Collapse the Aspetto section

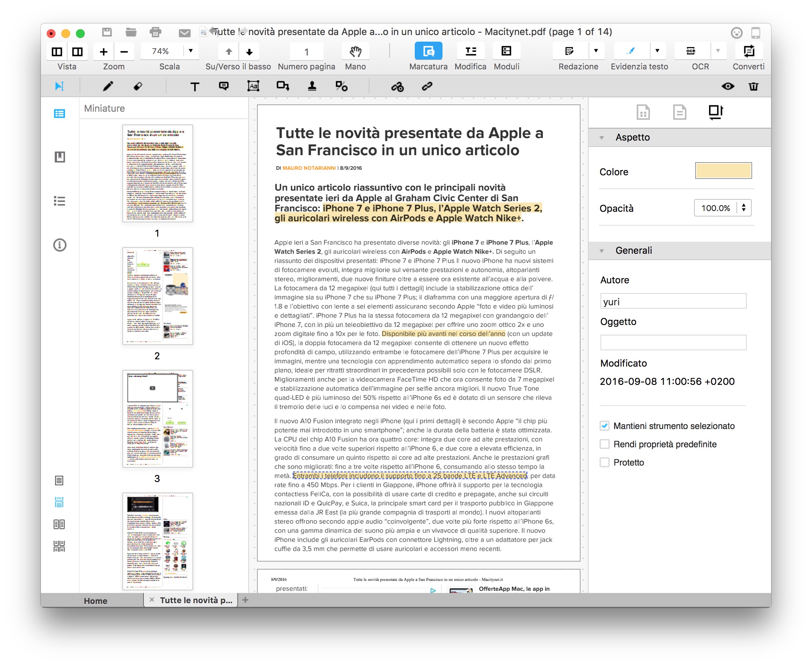601,137
